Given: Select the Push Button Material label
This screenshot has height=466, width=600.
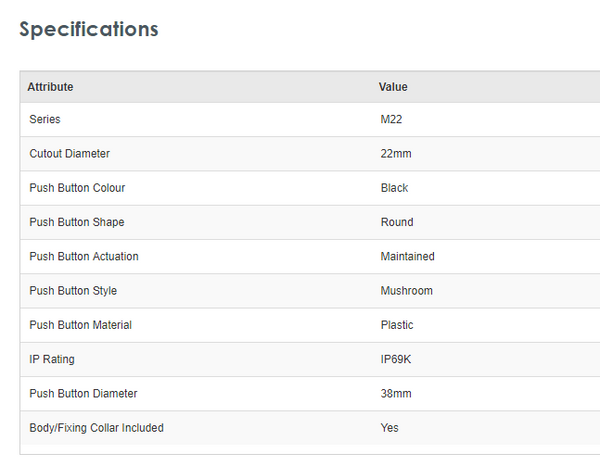Looking at the screenshot, I should tap(81, 325).
